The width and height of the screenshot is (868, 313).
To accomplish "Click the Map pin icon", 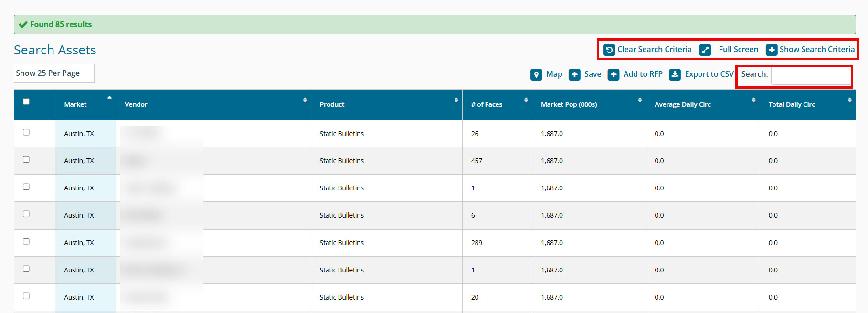I will (536, 74).
